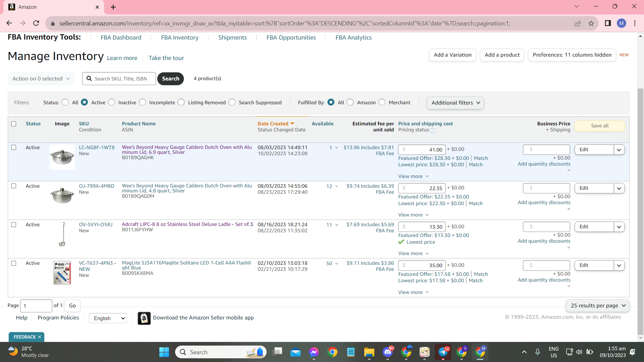Open the English language selector
The image size is (644, 362).
pyautogui.click(x=108, y=318)
